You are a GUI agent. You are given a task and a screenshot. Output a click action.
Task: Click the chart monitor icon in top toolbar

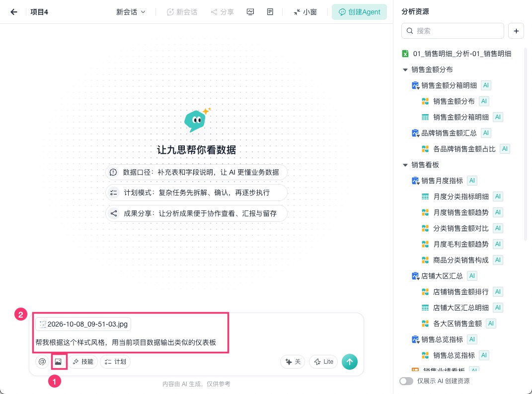tap(250, 12)
